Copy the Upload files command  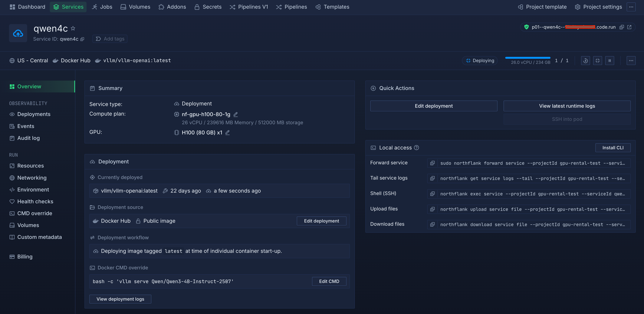pos(432,209)
